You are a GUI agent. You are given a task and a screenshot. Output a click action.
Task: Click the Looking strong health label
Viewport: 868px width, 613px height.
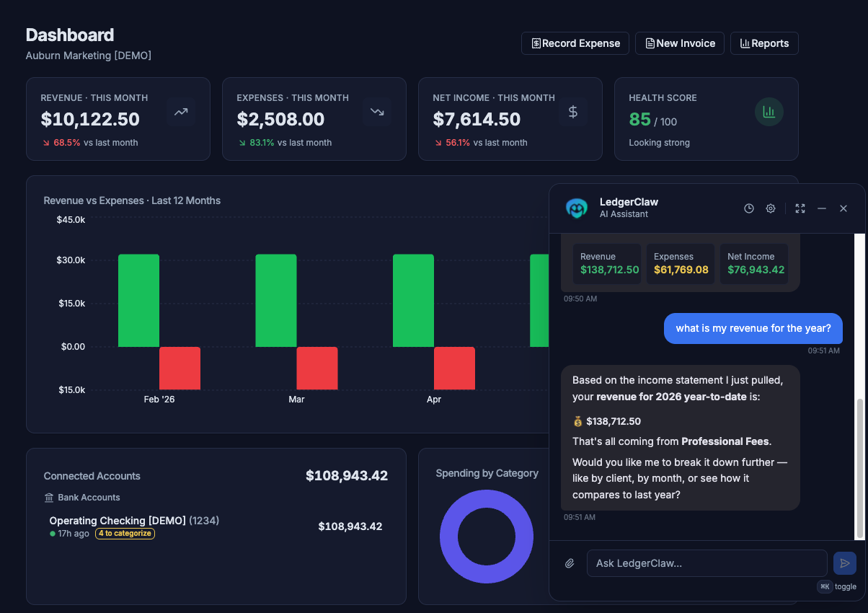coord(659,143)
